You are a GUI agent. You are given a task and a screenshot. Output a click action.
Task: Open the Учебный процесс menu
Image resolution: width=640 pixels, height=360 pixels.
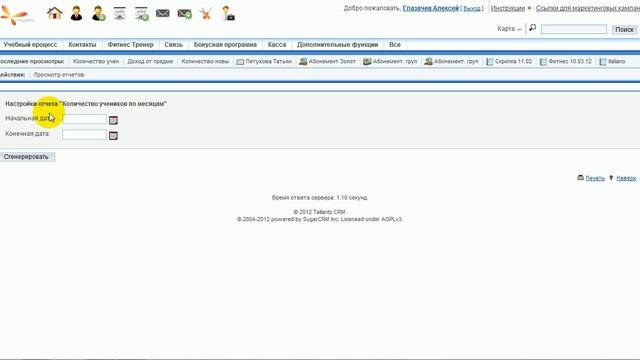pyautogui.click(x=30, y=44)
